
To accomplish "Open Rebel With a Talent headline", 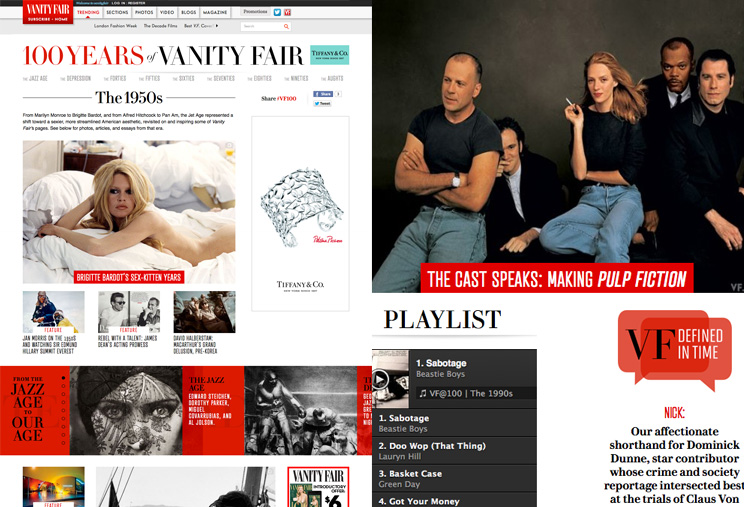I will pos(128,341).
